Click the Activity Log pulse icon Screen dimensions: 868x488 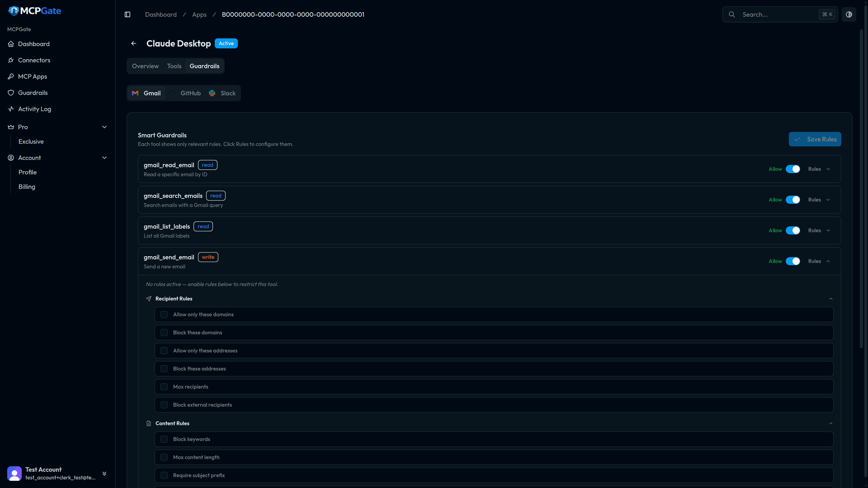tap(11, 109)
